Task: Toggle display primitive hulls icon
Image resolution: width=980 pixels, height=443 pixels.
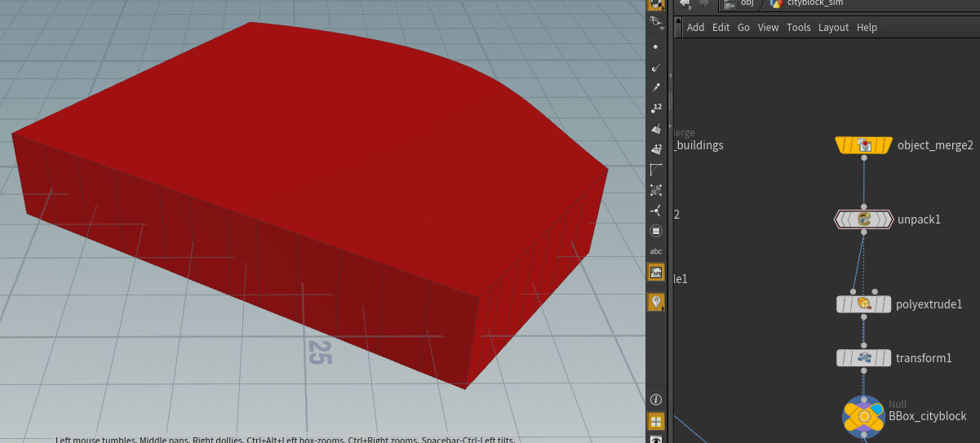Action: (656, 170)
